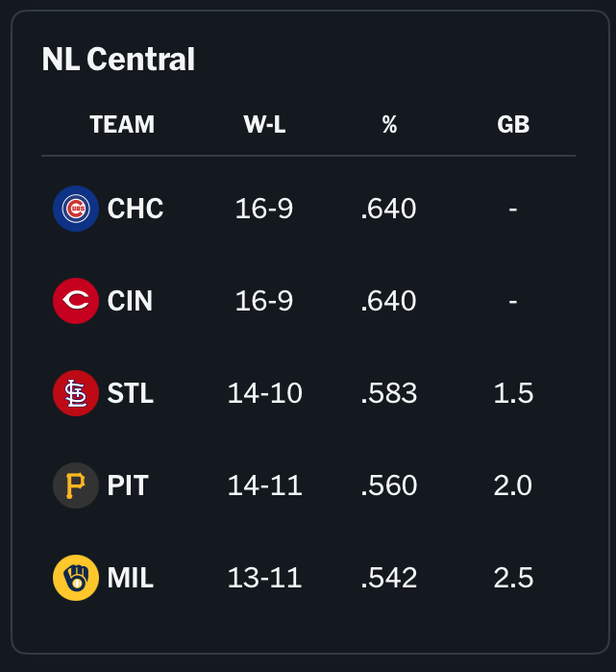Image resolution: width=616 pixels, height=672 pixels.
Task: Select the STL team name
Action: pyautogui.click(x=131, y=393)
